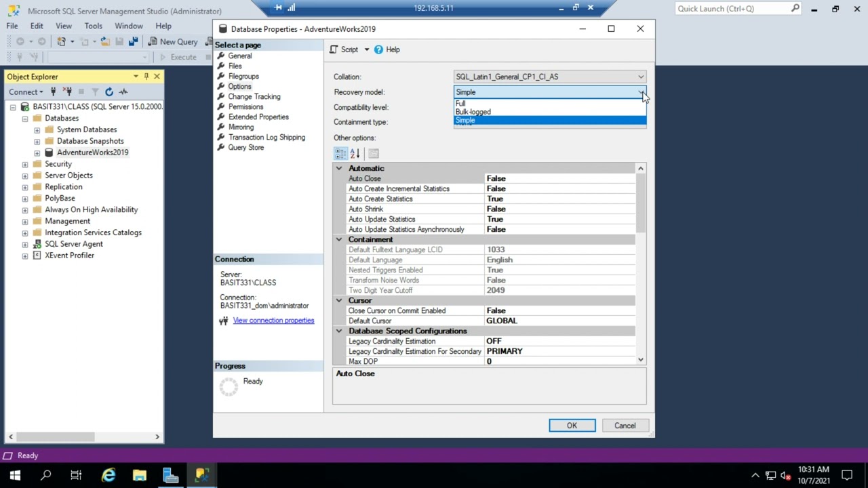Switch property grid to Categorized view
Image resolution: width=868 pixels, height=488 pixels.
[x=340, y=154]
